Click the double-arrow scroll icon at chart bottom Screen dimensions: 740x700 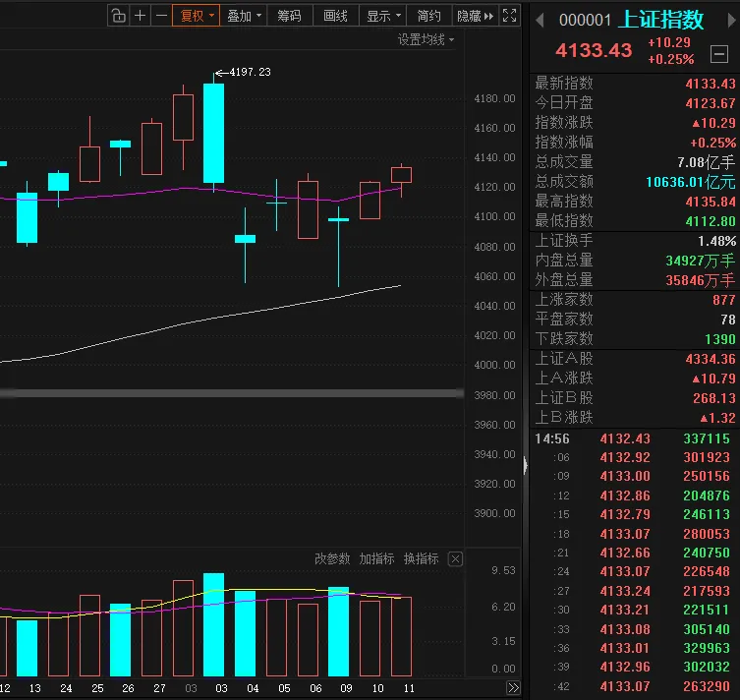click(x=513, y=688)
